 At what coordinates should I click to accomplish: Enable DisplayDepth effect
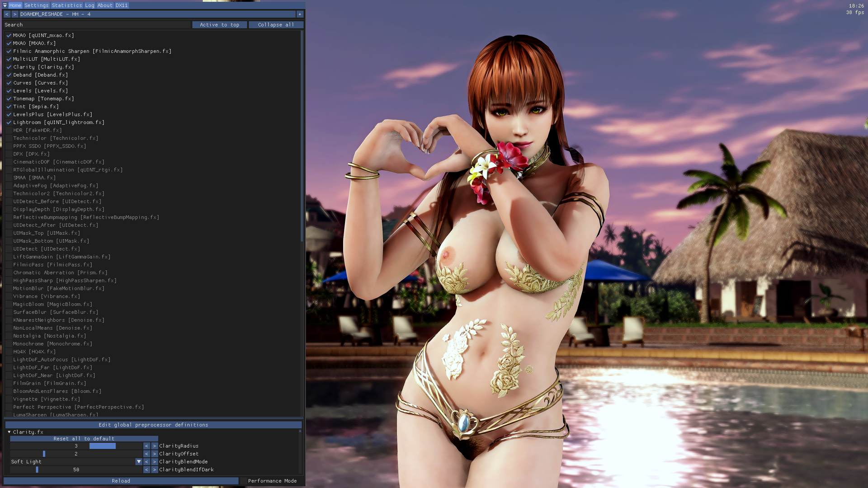(x=9, y=210)
